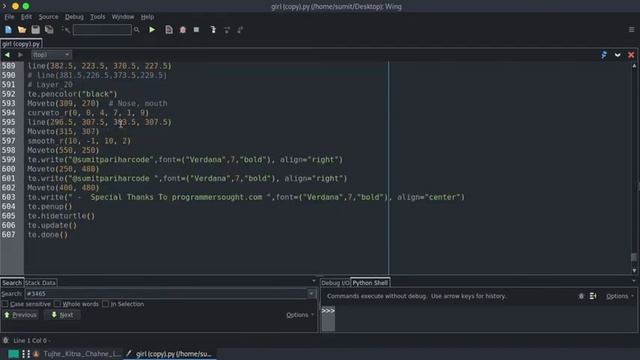Select the girl (copy).py editor tab

pos(21,44)
